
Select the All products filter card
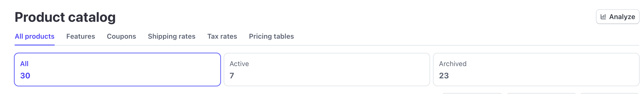click(117, 70)
